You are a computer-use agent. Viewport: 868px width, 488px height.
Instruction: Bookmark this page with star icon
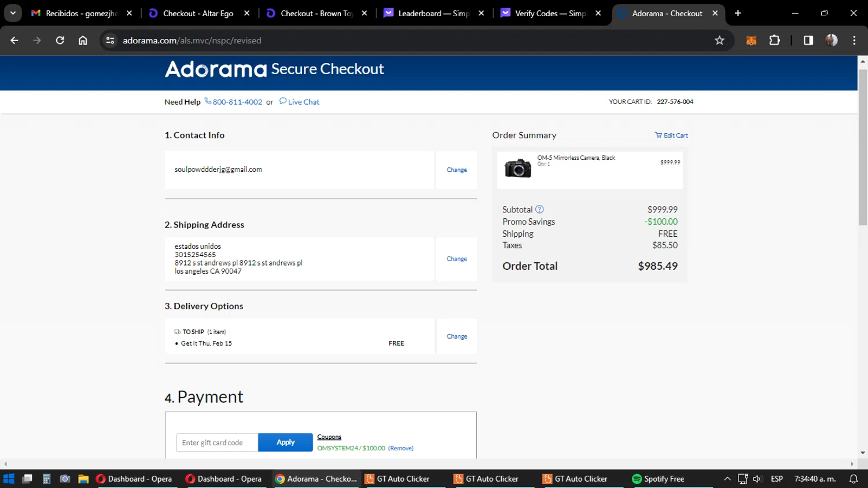(x=719, y=40)
